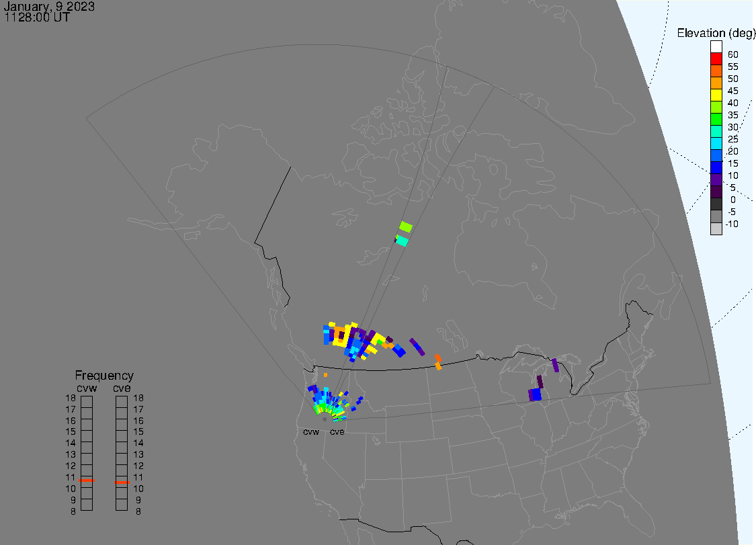The width and height of the screenshot is (756, 545).
Task: Click the '1128:00 UT' time label
Action: [37, 17]
